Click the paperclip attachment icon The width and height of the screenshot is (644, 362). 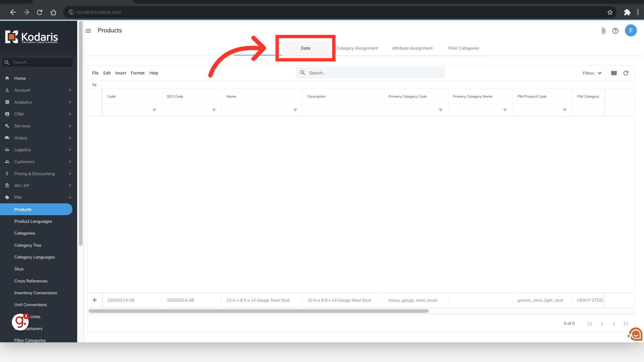click(603, 31)
